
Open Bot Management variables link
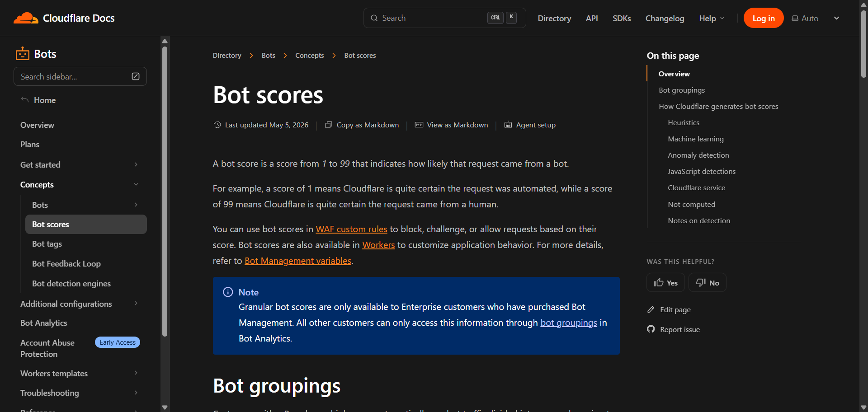point(298,261)
